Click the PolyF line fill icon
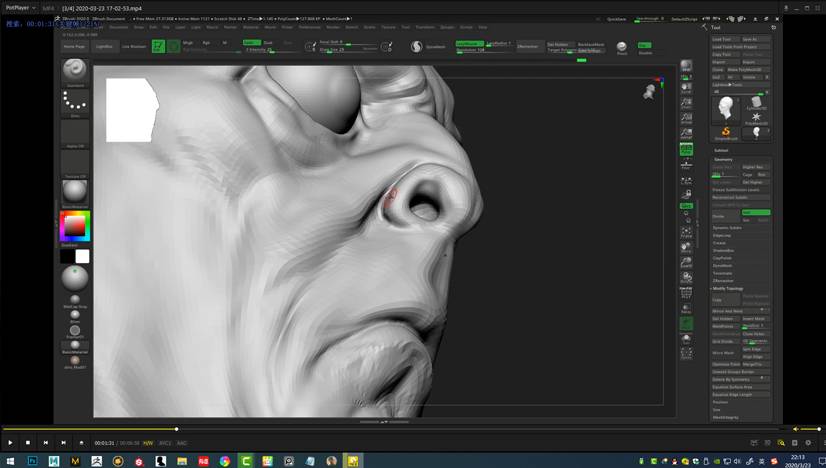The image size is (826, 468). click(x=686, y=292)
